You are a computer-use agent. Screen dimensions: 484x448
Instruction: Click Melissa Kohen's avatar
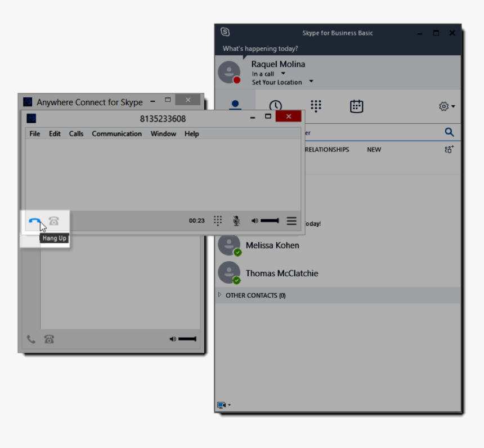pos(229,245)
